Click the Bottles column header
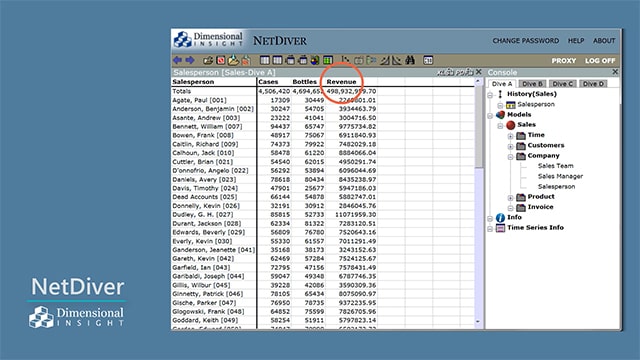 pos(304,82)
